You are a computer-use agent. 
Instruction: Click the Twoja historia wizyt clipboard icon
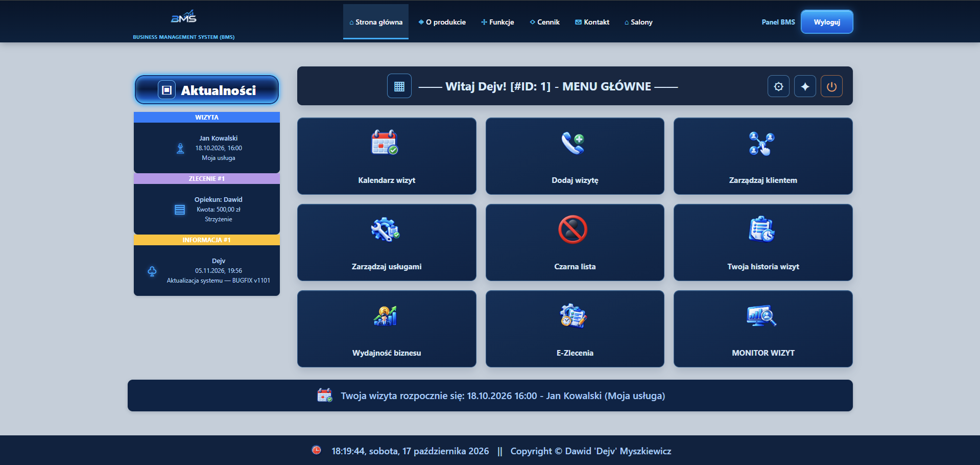tap(761, 229)
